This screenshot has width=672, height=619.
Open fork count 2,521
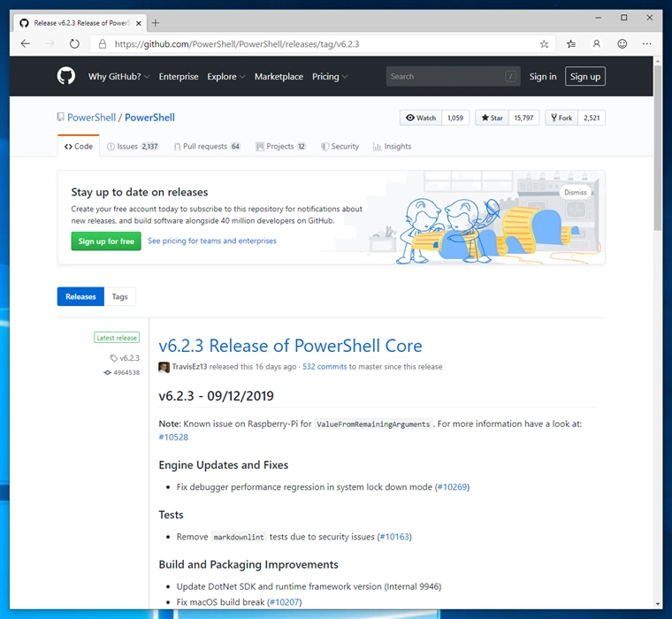(592, 118)
